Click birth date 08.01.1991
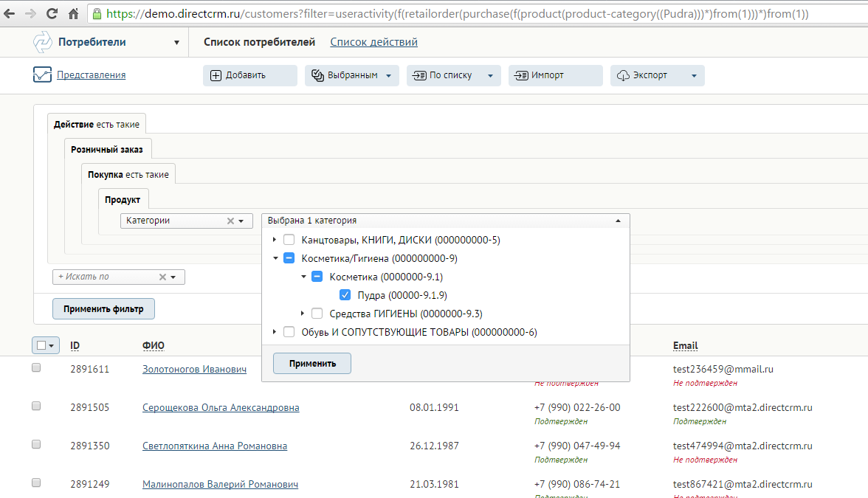Screen dimensions: 868x498 click(435, 407)
